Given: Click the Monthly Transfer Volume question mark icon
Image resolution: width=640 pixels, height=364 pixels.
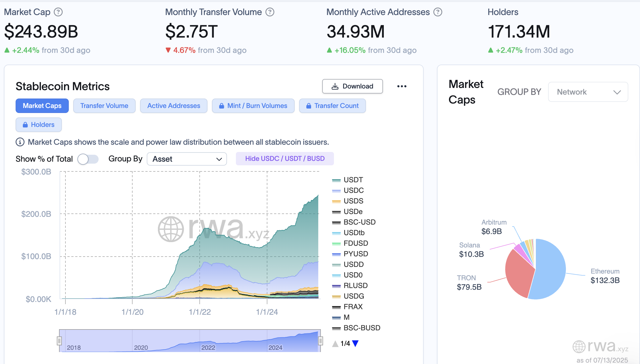Looking at the screenshot, I should coord(269,12).
